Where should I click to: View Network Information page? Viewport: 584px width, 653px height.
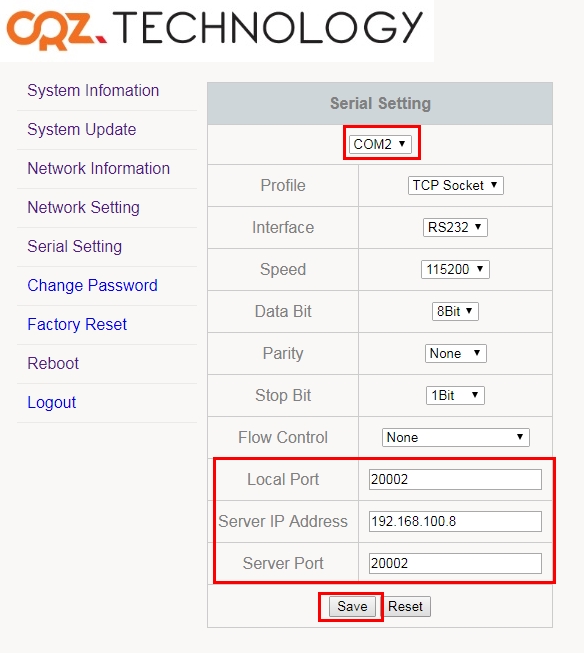(x=98, y=169)
